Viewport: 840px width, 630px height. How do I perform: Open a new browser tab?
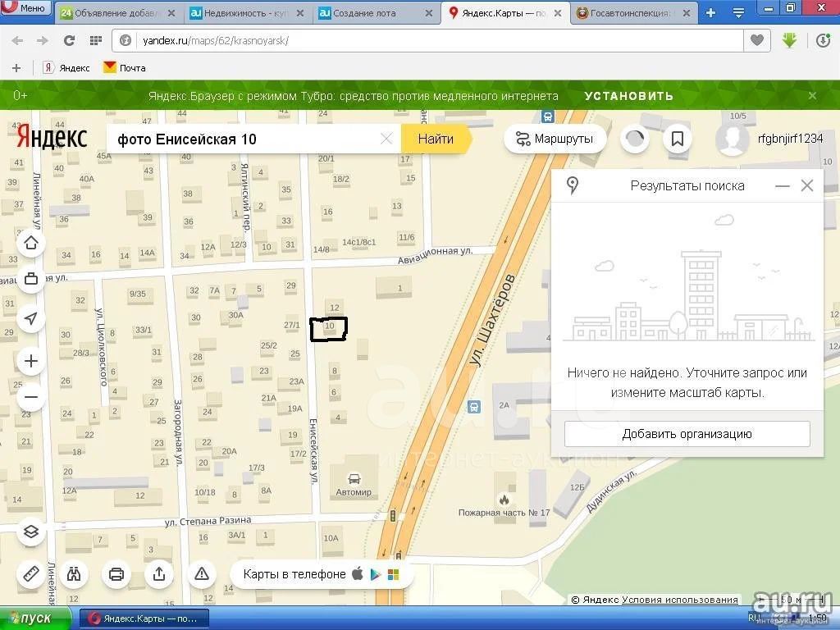click(x=711, y=13)
